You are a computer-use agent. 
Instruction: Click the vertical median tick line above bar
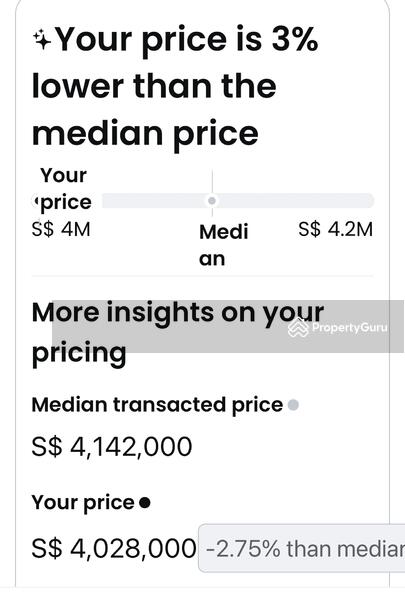212,183
